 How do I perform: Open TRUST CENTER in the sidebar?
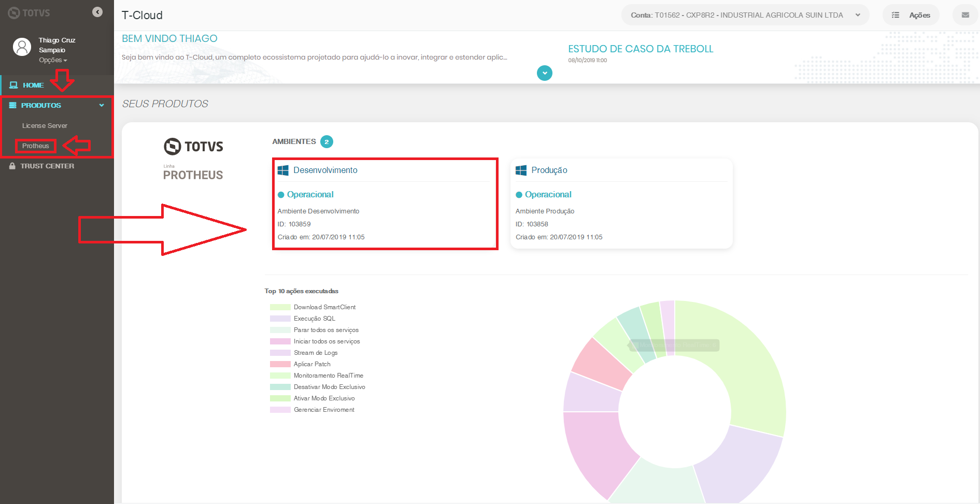(x=47, y=166)
